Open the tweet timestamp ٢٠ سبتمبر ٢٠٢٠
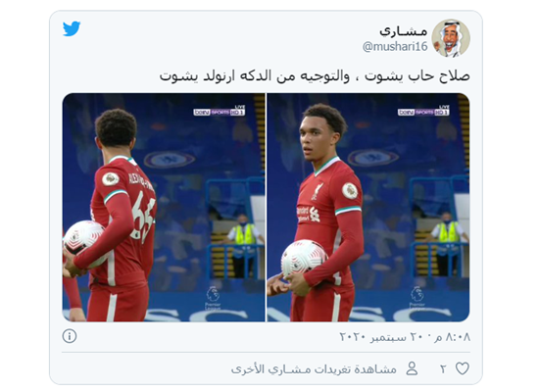 405,337
